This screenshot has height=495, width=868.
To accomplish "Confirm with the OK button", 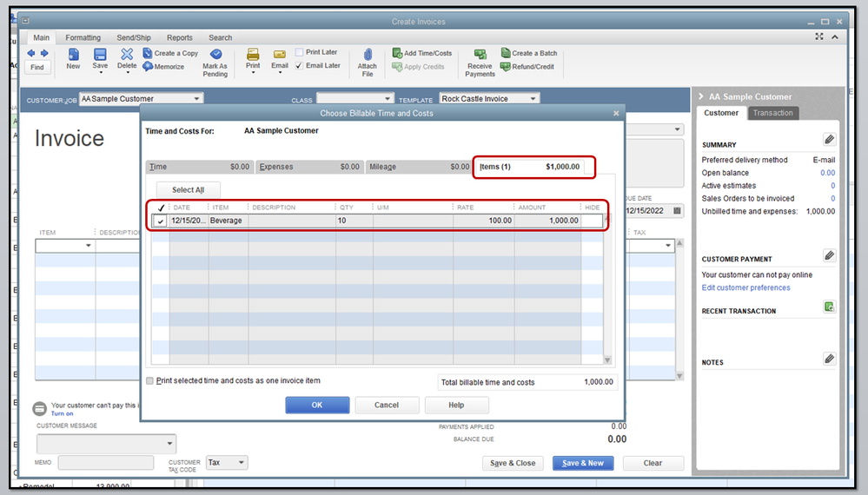I will 317,405.
